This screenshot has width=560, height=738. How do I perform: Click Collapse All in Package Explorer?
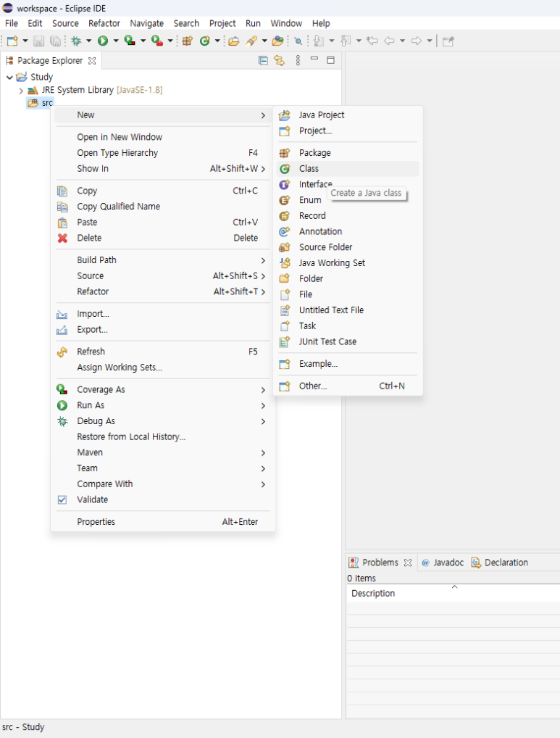[263, 60]
